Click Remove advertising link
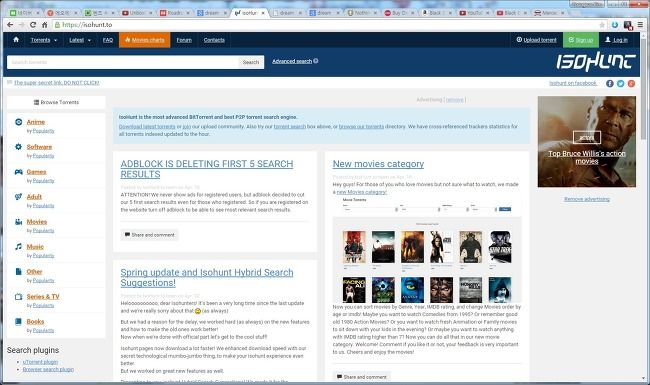 click(587, 199)
